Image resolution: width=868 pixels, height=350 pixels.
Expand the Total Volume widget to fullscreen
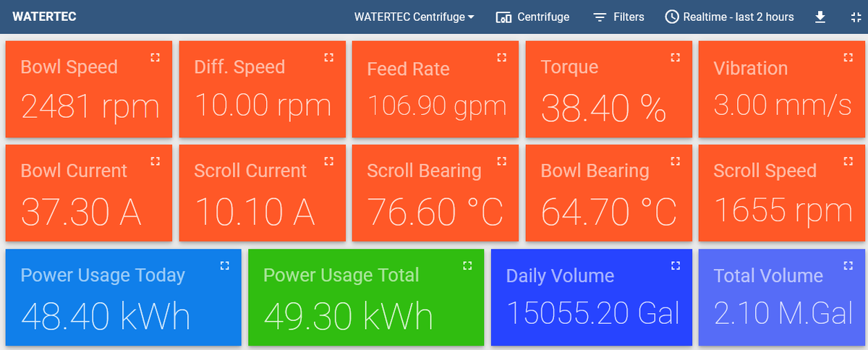point(848,265)
